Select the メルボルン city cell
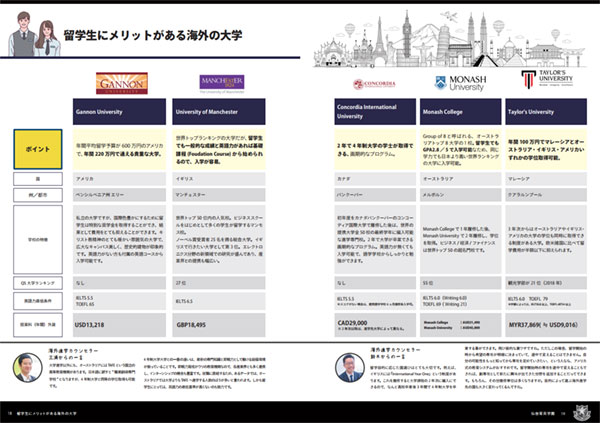600x423 pixels. click(461, 195)
